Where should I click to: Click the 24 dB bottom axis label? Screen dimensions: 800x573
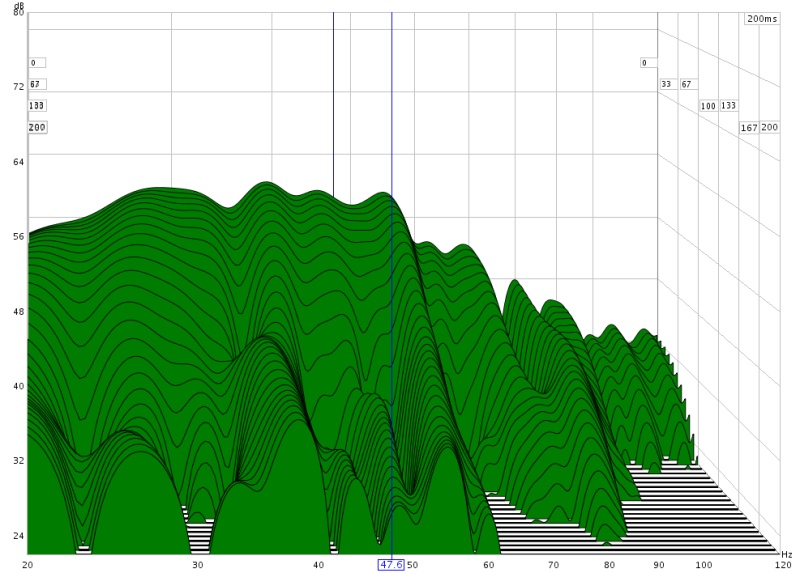click(18, 536)
